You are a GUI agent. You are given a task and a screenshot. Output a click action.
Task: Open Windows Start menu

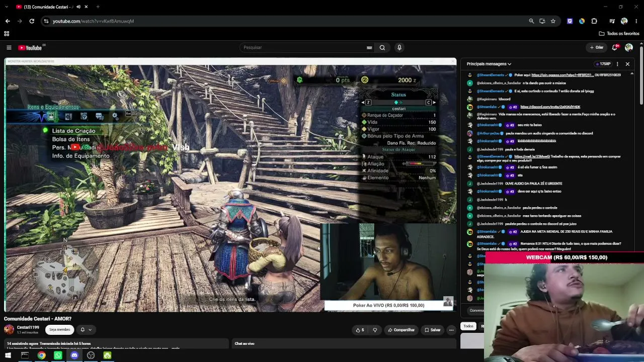(x=8, y=355)
